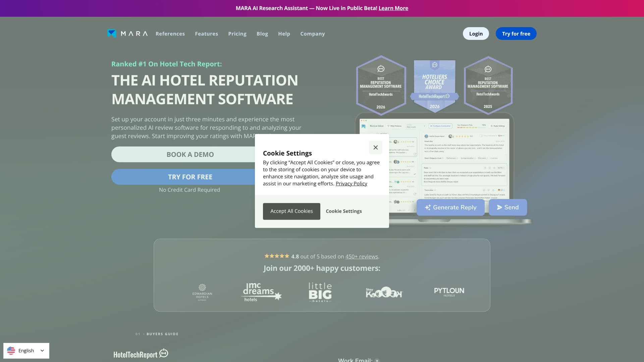Click the 2026 Best Reputation Management badge

[381, 85]
